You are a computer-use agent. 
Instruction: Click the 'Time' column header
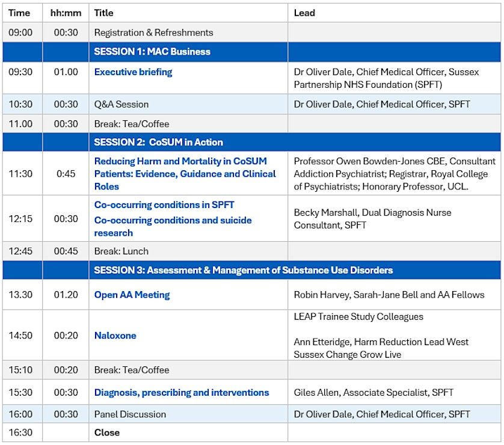(x=19, y=13)
